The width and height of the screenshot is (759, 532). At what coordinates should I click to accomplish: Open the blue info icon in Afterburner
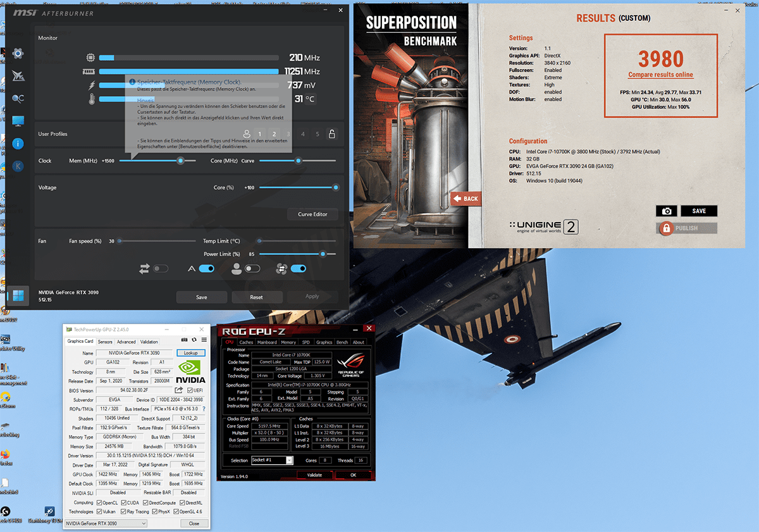click(x=18, y=144)
